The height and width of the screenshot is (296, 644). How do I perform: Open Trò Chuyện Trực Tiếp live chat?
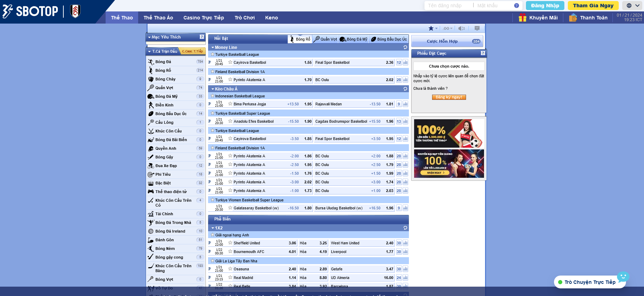click(590, 282)
